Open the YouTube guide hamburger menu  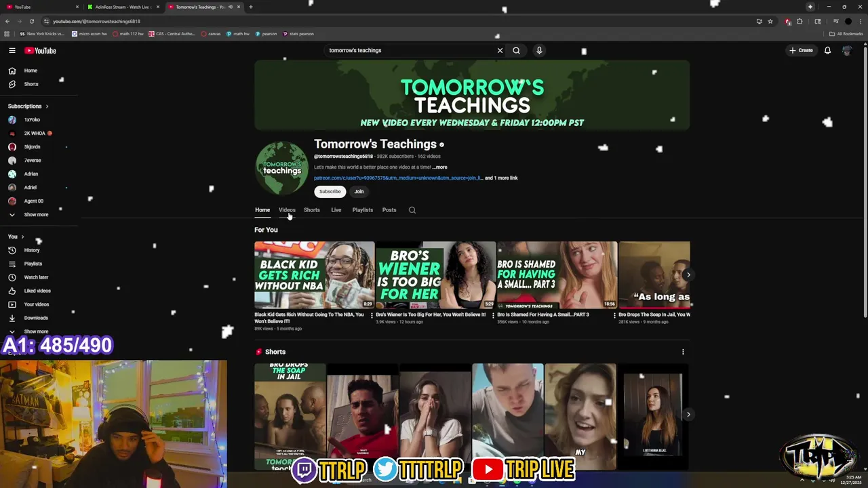point(12,50)
